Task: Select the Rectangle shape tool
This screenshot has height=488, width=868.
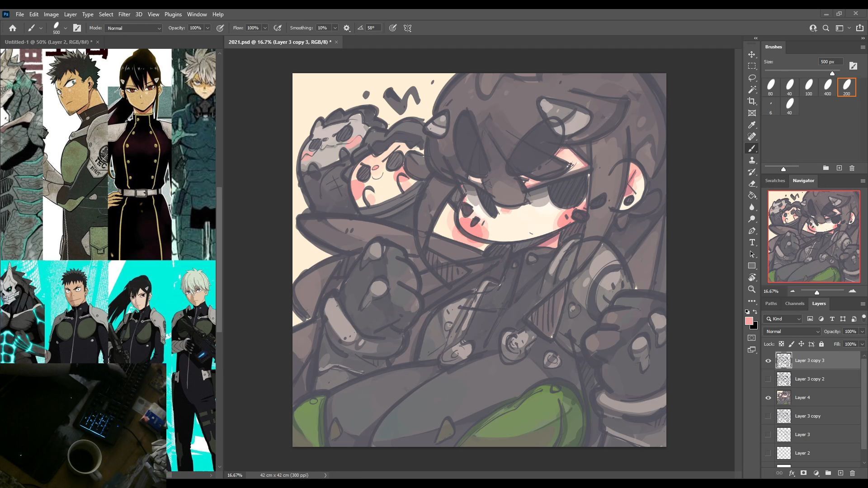Action: (x=752, y=266)
